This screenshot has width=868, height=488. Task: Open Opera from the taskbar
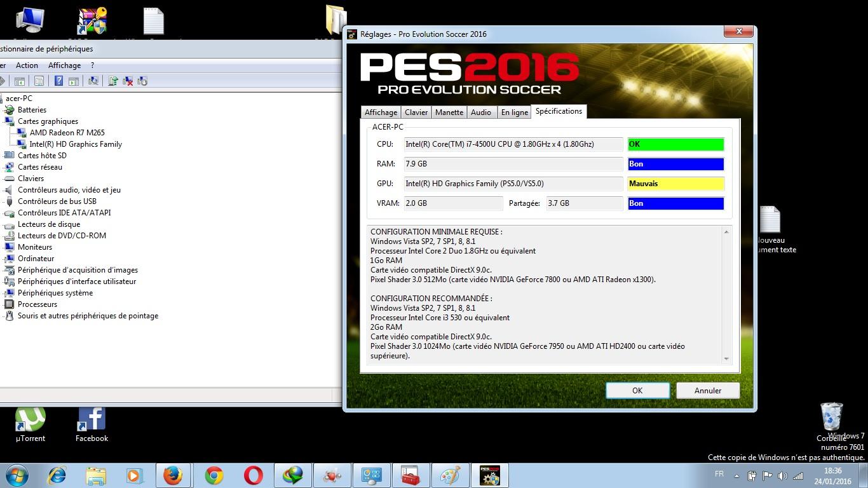(253, 475)
